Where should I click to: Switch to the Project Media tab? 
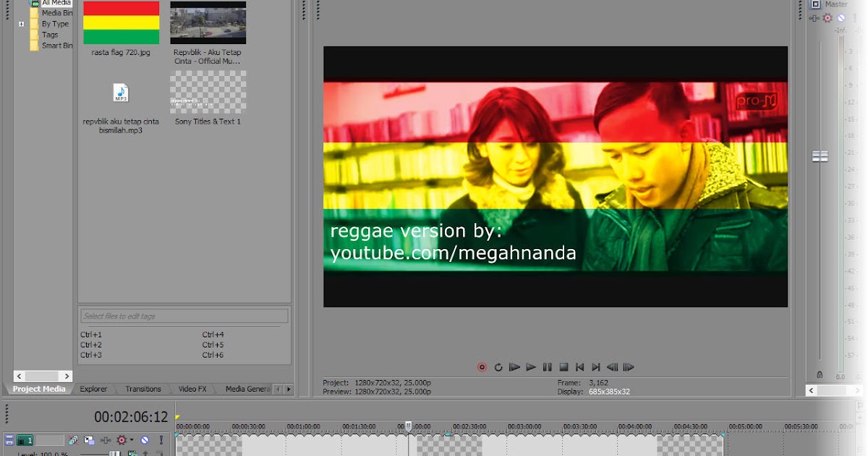[39, 389]
